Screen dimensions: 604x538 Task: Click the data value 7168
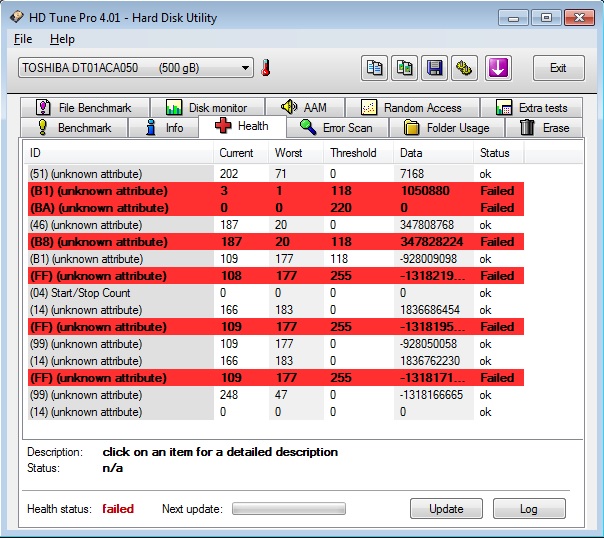click(x=412, y=174)
